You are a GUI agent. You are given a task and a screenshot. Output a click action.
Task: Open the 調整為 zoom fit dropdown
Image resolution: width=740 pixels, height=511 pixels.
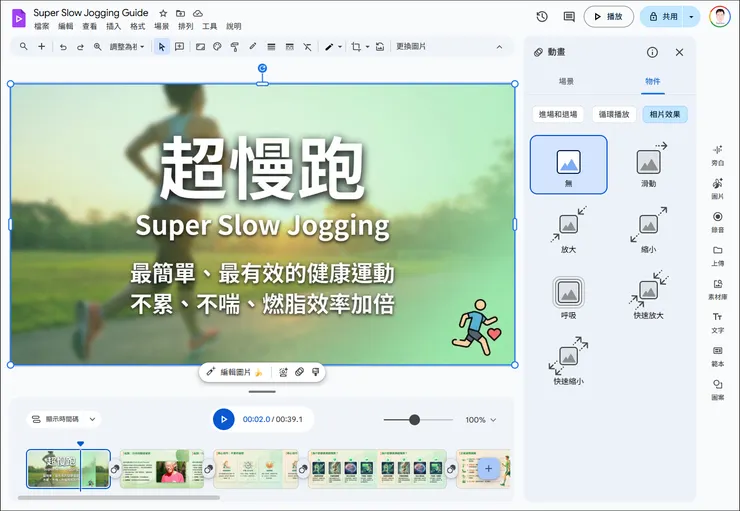click(x=127, y=47)
